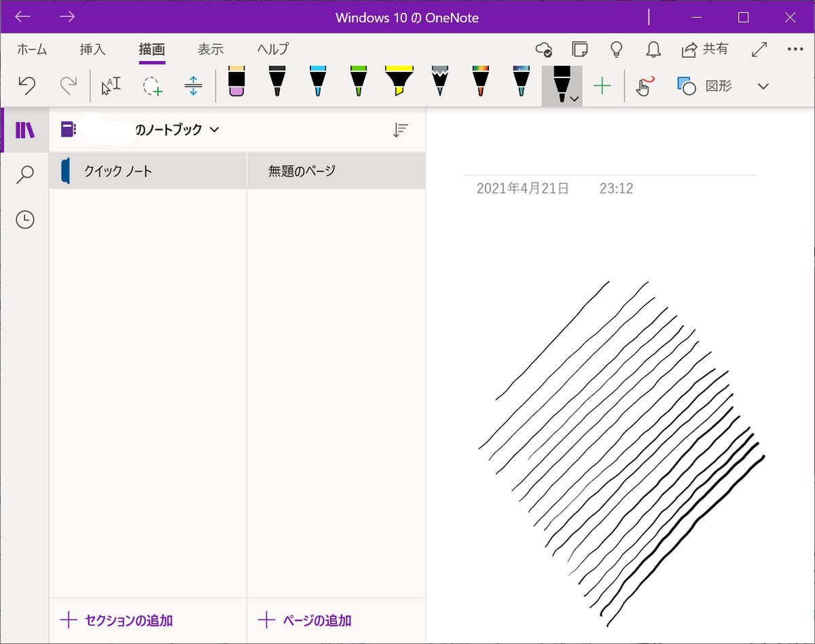Pick the Insert or Remove Space tool
This screenshot has height=644, width=815.
(x=194, y=86)
